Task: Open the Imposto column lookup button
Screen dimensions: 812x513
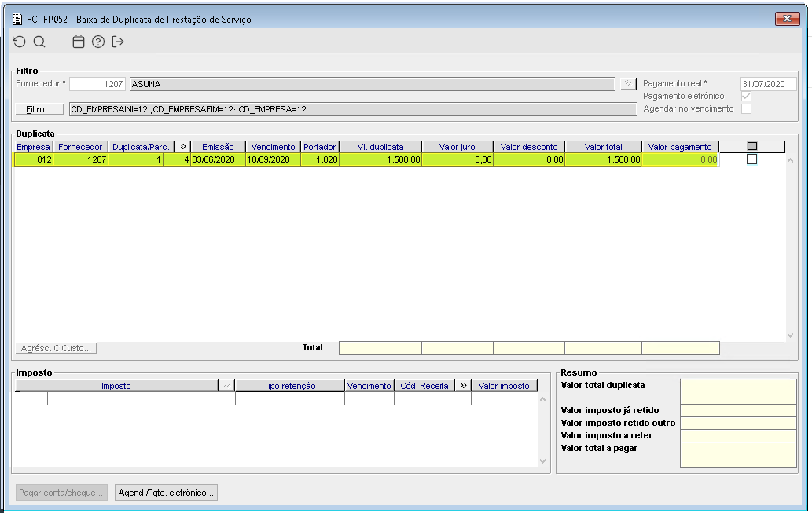Action: tap(226, 385)
